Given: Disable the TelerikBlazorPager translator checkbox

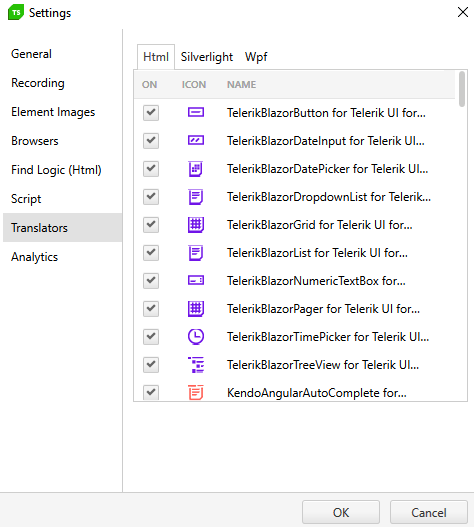Looking at the screenshot, I should click(151, 309).
